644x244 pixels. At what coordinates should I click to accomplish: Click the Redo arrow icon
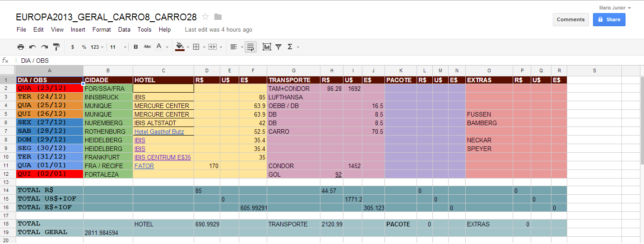(44, 47)
